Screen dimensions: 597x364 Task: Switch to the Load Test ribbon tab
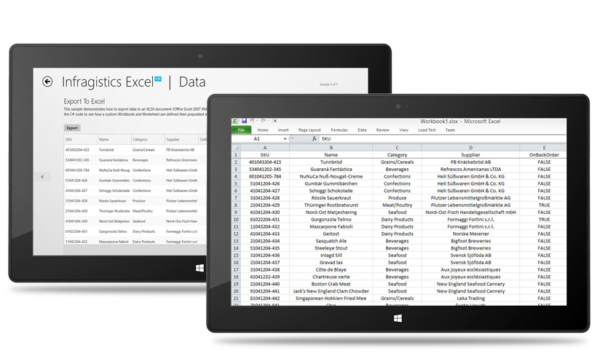427,130
